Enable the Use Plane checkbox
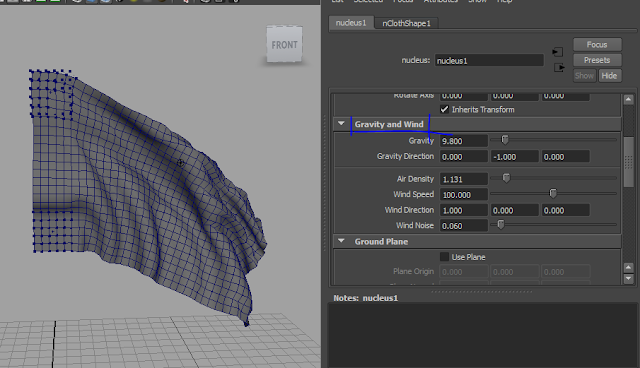Screen dimensions: 640x368 444,257
